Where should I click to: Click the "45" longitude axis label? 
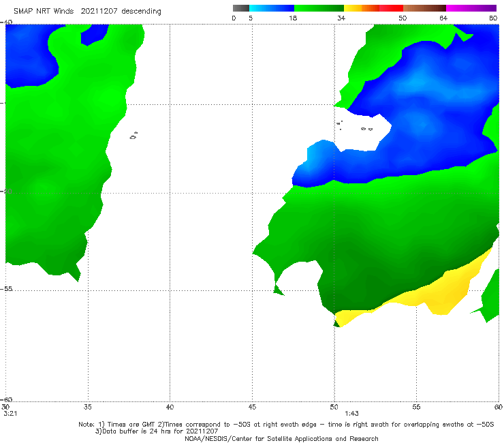pyautogui.click(x=252, y=407)
